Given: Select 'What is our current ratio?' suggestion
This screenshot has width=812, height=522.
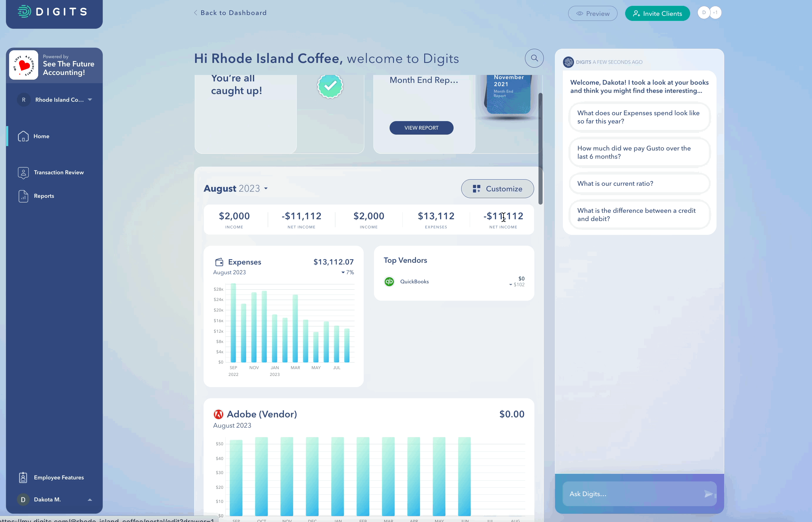Looking at the screenshot, I should point(639,183).
